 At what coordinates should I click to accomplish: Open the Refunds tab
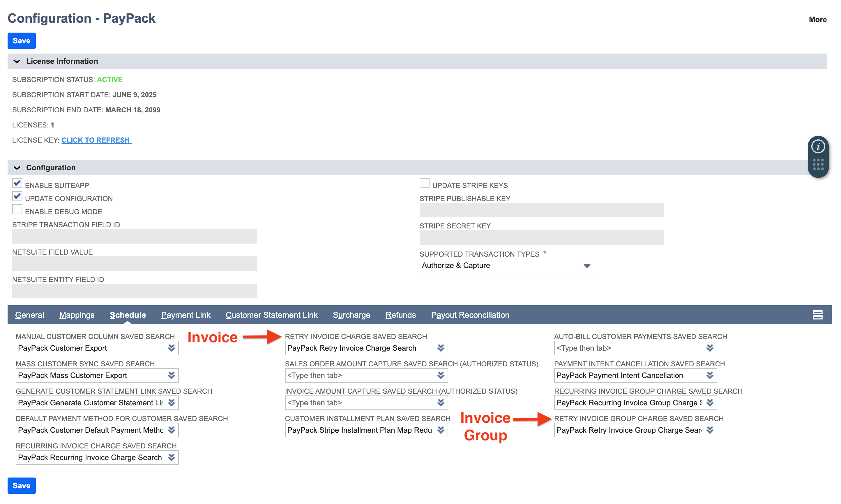(401, 315)
